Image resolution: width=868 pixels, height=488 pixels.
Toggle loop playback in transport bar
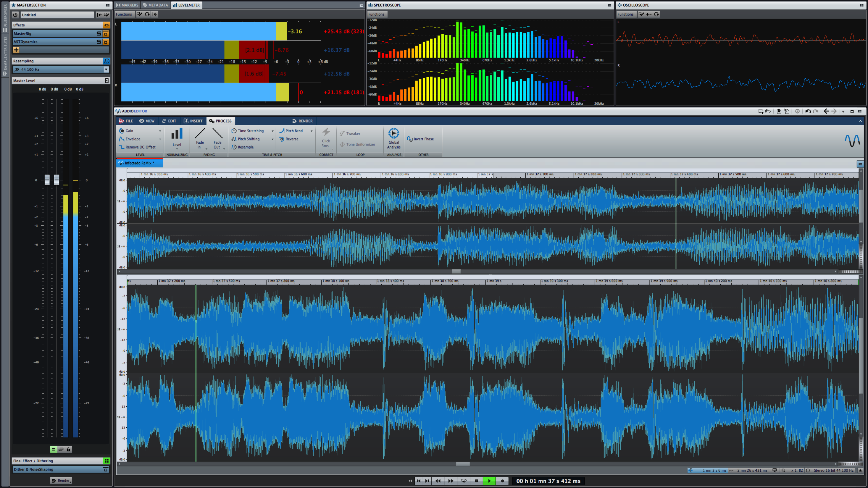463,481
